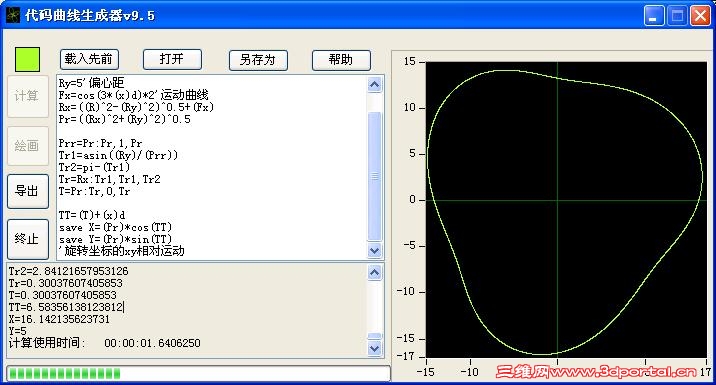Click output line "TT=6.58356138123812"
The image size is (716, 385).
(x=66, y=307)
